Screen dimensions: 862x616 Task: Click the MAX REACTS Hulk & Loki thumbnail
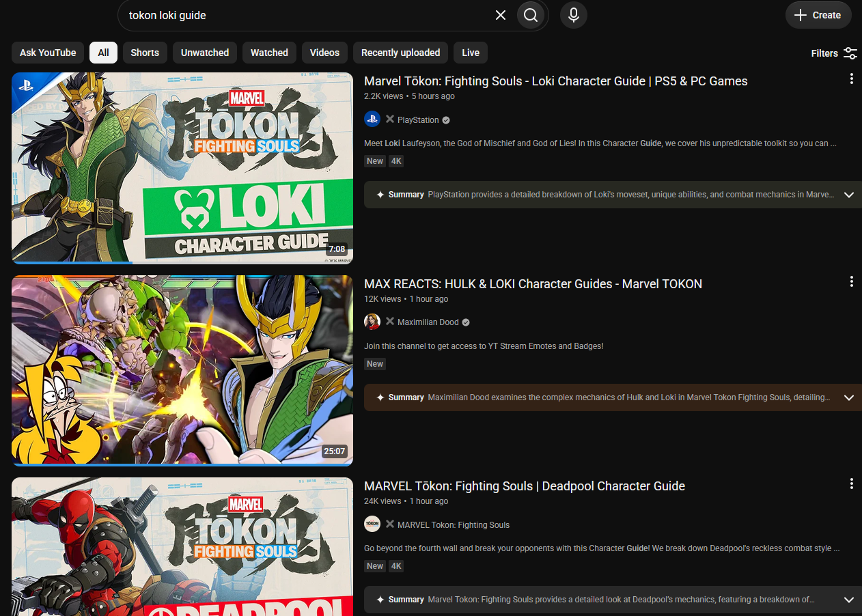182,370
